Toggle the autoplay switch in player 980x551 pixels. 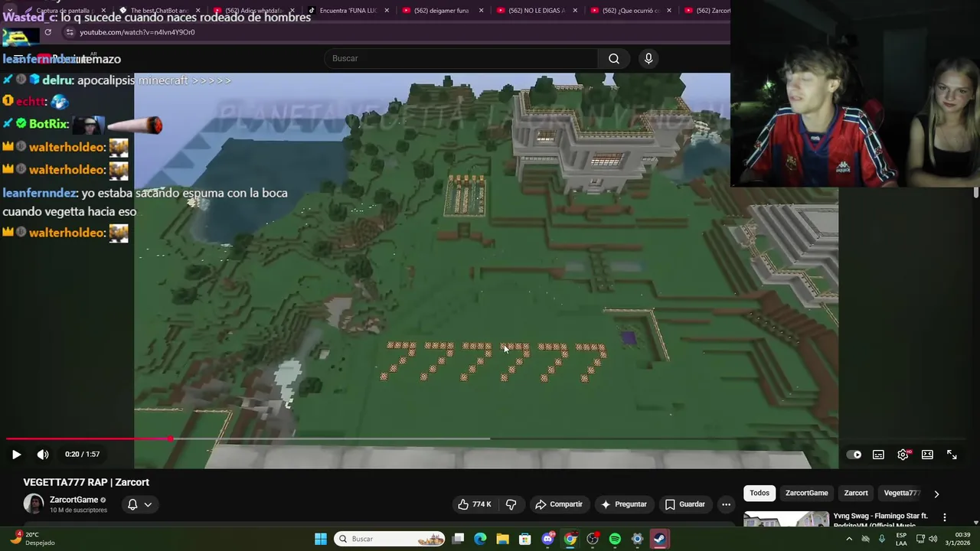tap(854, 455)
